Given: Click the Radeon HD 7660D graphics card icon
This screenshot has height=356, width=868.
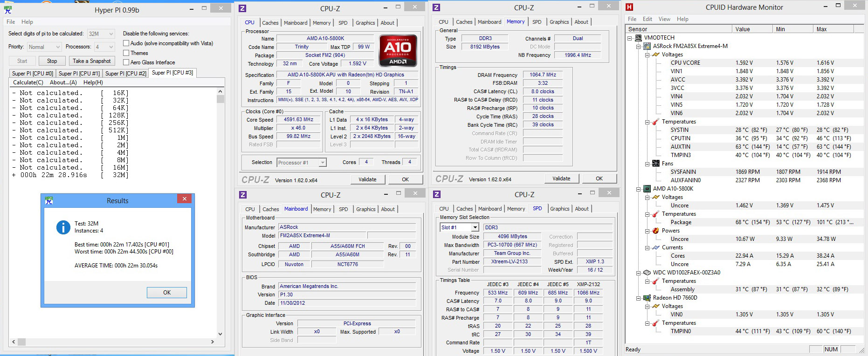Looking at the screenshot, I should [x=647, y=298].
